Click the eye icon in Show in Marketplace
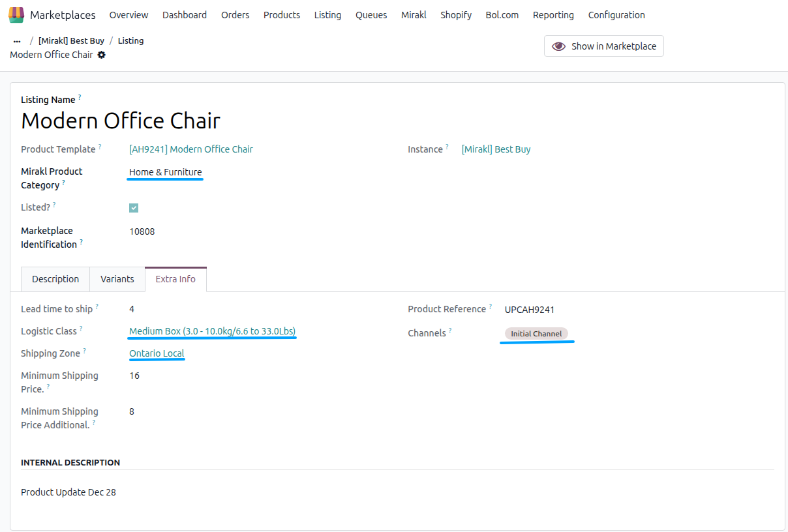 click(558, 46)
